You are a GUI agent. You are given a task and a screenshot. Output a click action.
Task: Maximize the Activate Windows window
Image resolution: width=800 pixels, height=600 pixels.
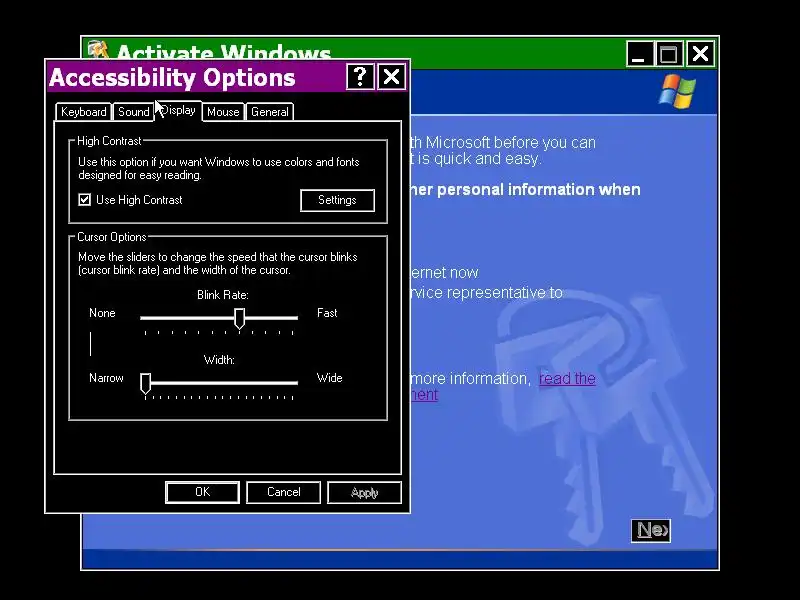[x=669, y=54]
